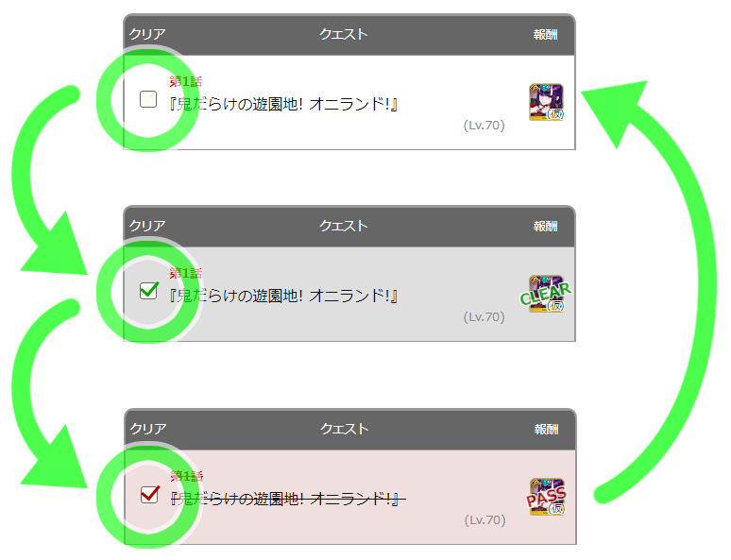Select the quest title in the gray cleared row
The image size is (731, 560).
[283, 296]
